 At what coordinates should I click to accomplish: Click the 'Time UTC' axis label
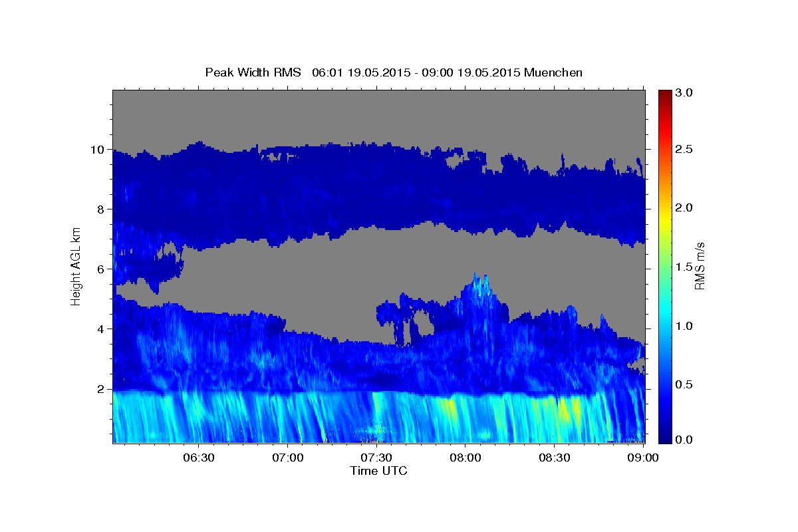click(x=378, y=471)
